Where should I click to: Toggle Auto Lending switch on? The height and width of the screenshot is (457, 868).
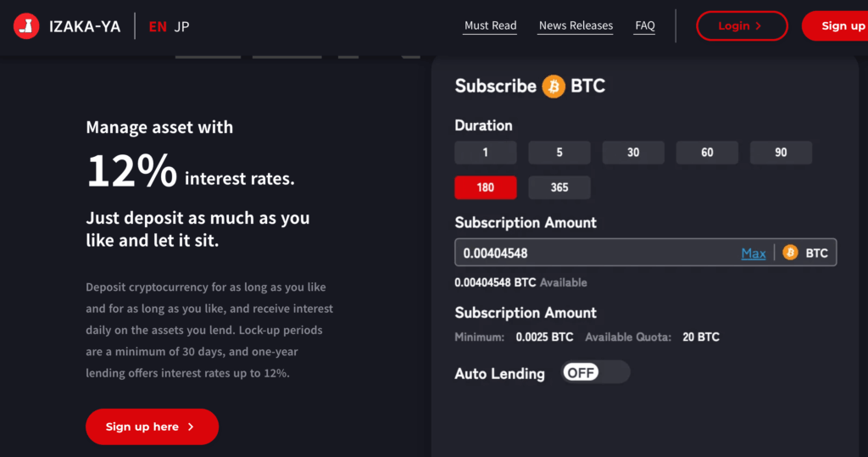pyautogui.click(x=596, y=372)
